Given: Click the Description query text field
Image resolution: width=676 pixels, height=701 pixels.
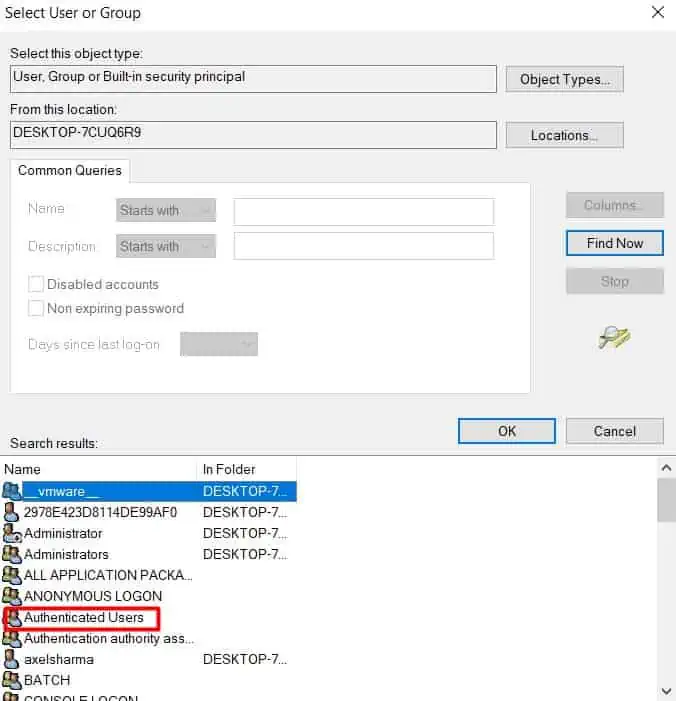Looking at the screenshot, I should coord(363,246).
